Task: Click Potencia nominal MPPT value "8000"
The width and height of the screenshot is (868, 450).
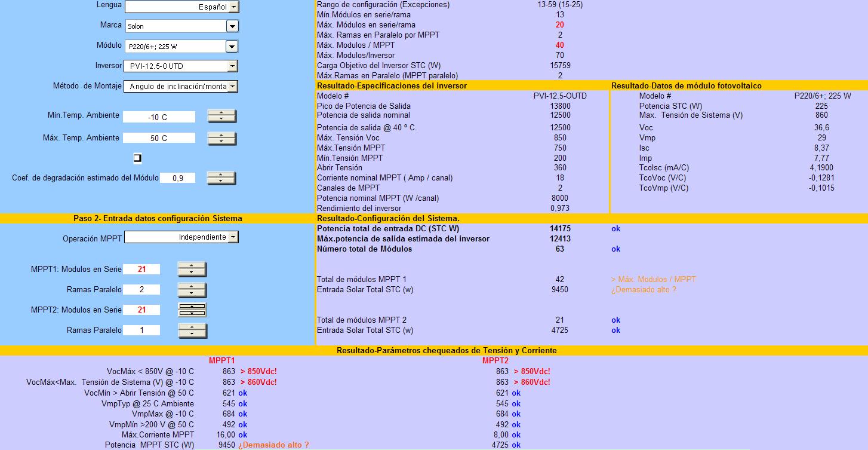Action: pos(560,198)
